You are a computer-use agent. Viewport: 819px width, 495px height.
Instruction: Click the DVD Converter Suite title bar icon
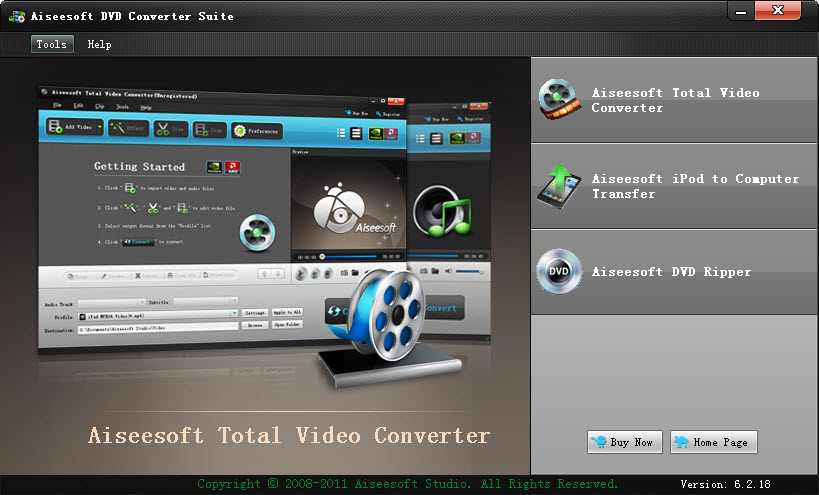(17, 16)
